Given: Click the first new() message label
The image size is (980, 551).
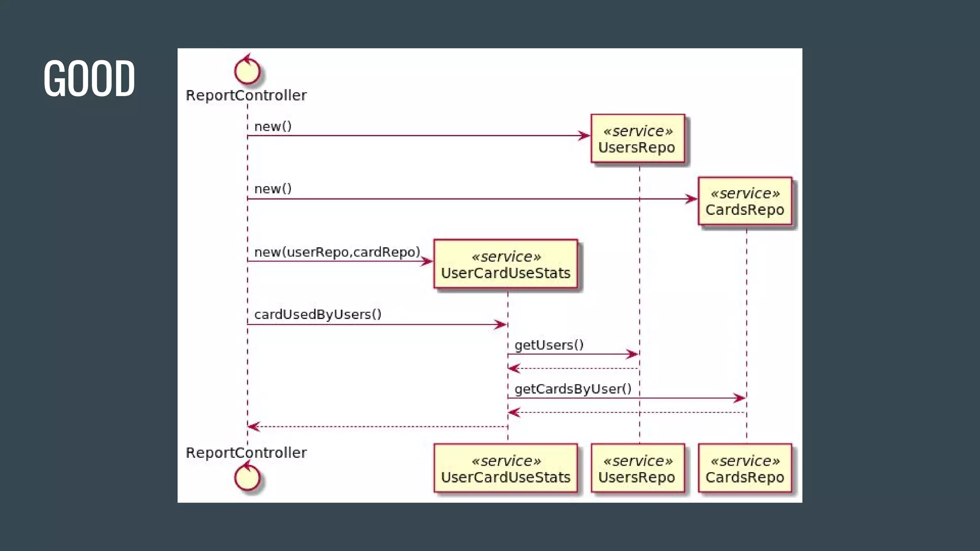Looking at the screenshot, I should 273,126.
